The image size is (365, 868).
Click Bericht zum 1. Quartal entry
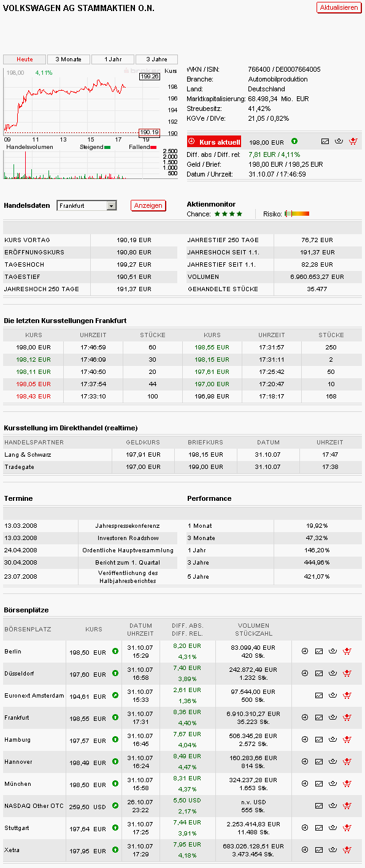point(128,562)
